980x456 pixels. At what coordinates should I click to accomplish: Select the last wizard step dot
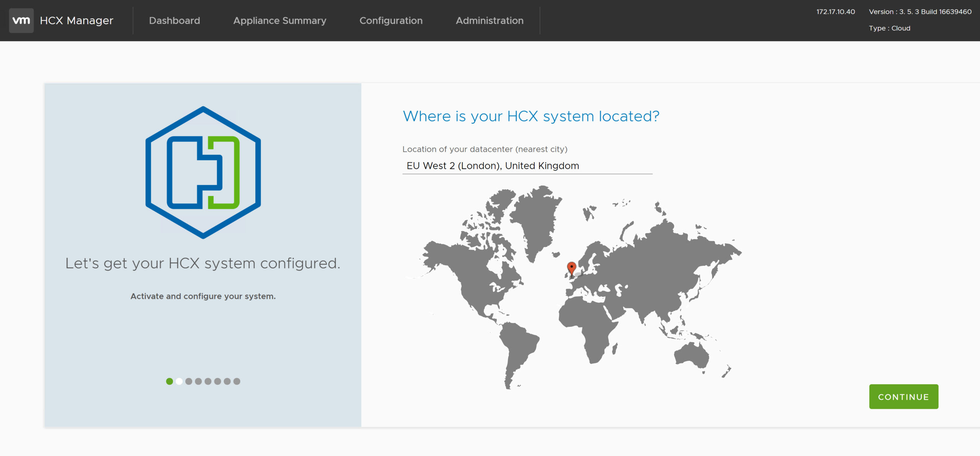(237, 381)
